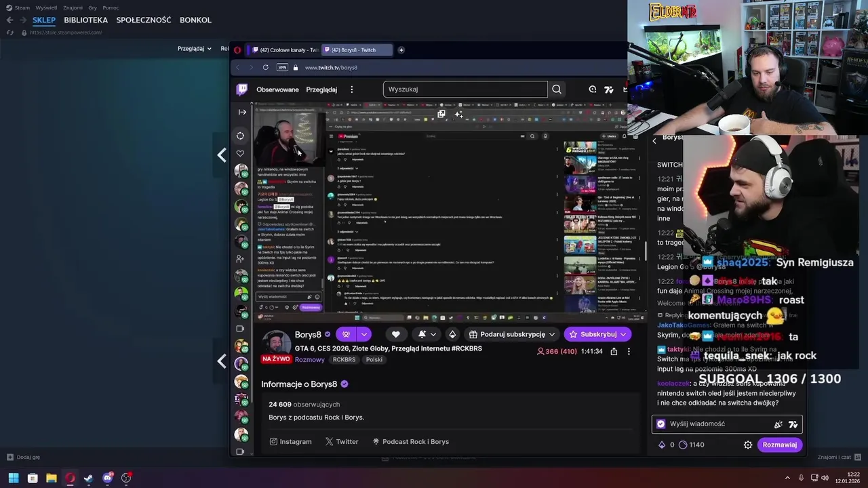Click the heart follow icon for Borys8
The width and height of the screenshot is (868, 488).
click(x=396, y=334)
